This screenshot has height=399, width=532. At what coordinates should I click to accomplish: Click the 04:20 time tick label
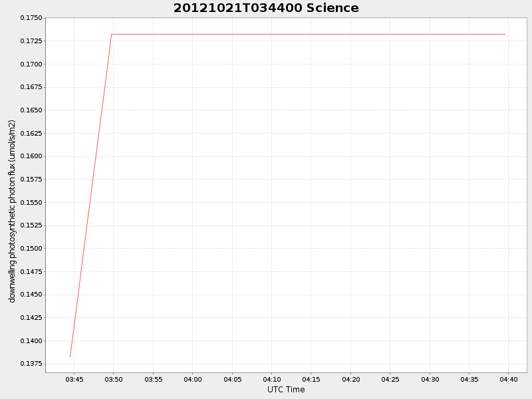(x=351, y=379)
